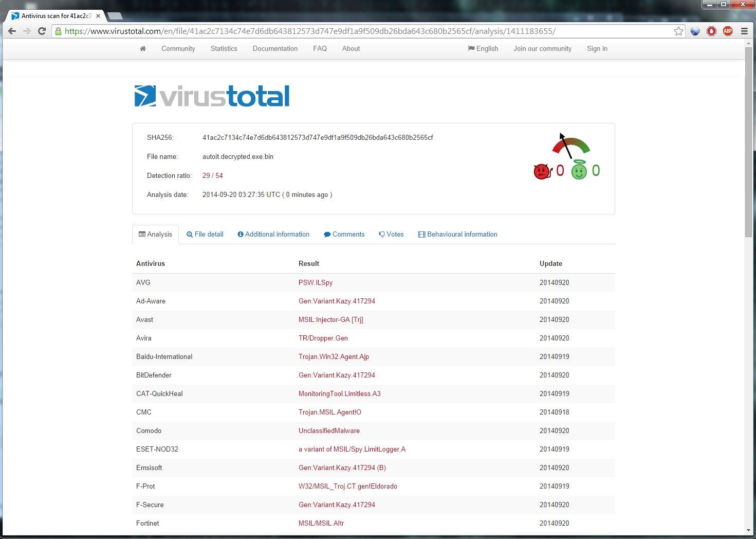The height and width of the screenshot is (539, 756).
Task: Open the English language selector
Action: pyautogui.click(x=483, y=48)
